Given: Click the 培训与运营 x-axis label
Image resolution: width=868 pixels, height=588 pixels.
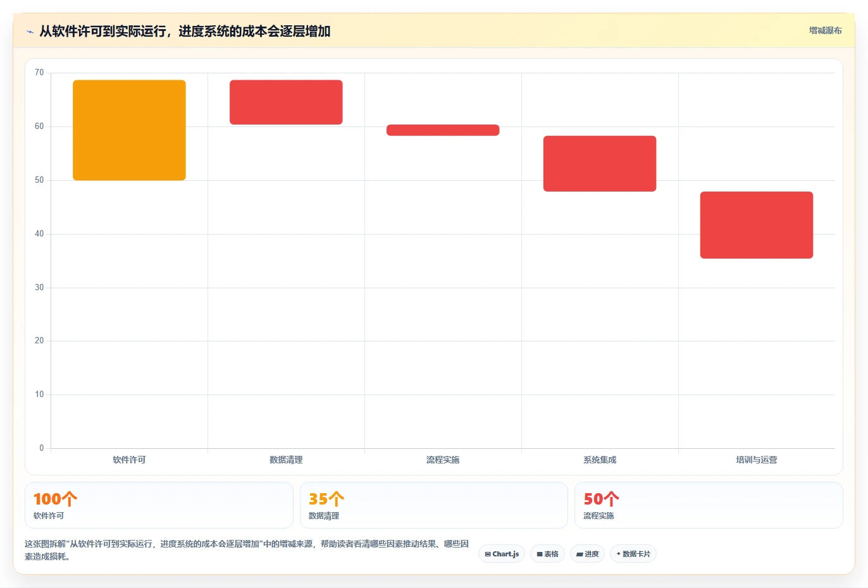Looking at the screenshot, I should (757, 460).
